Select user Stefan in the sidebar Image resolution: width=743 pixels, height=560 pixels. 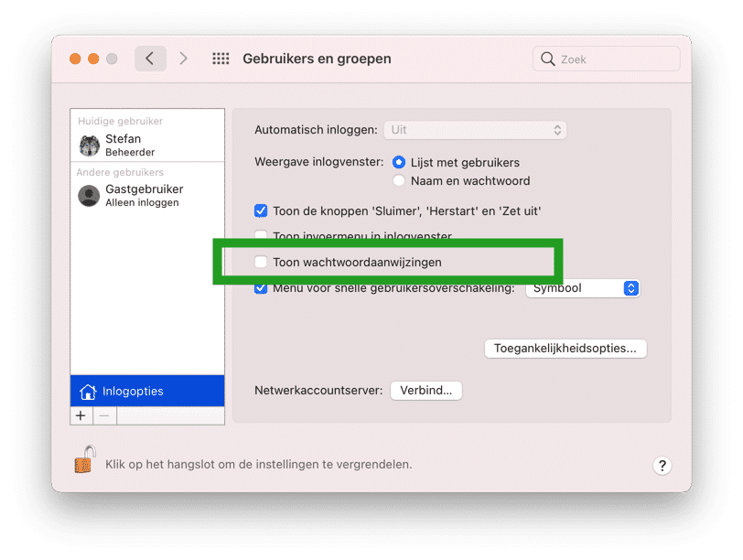pyautogui.click(x=147, y=145)
